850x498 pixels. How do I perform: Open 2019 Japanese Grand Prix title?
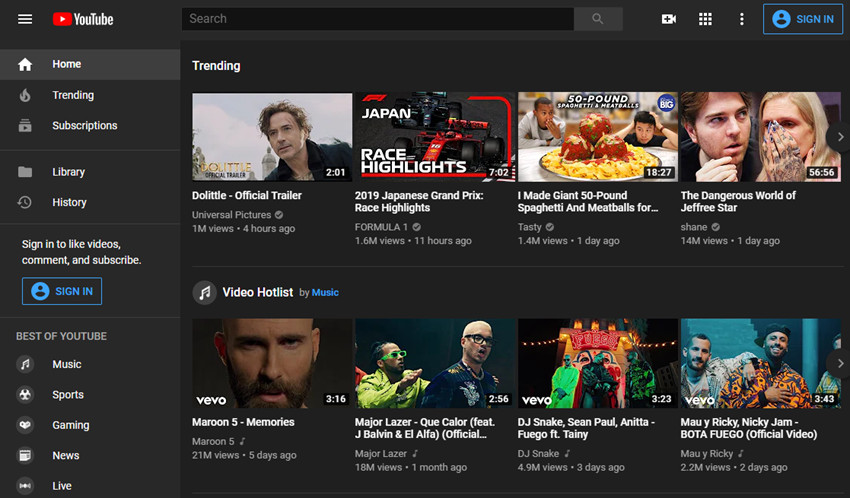coord(419,202)
